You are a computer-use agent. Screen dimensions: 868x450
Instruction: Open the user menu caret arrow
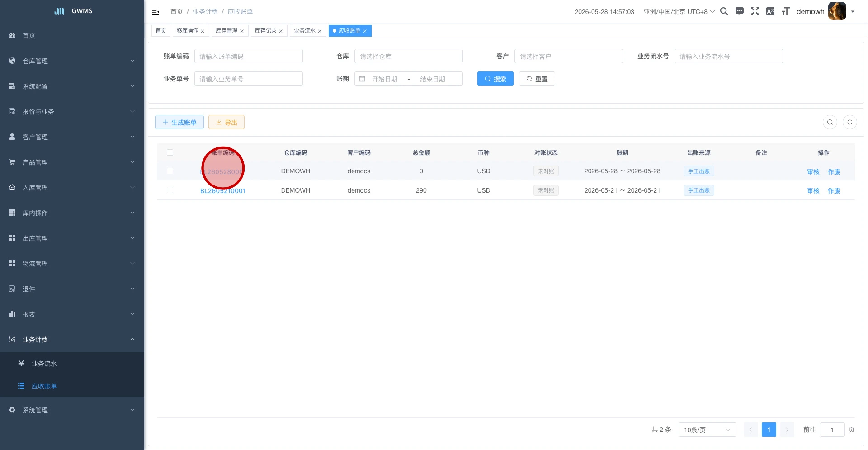853,12
